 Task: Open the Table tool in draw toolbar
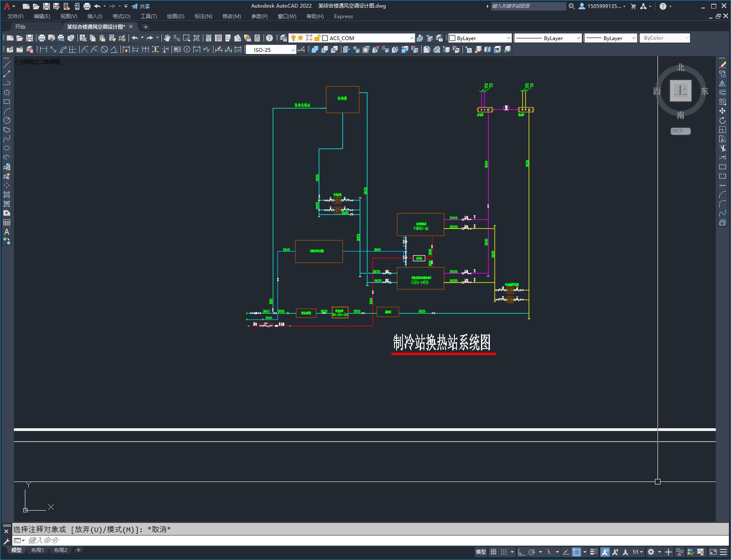tap(7, 222)
